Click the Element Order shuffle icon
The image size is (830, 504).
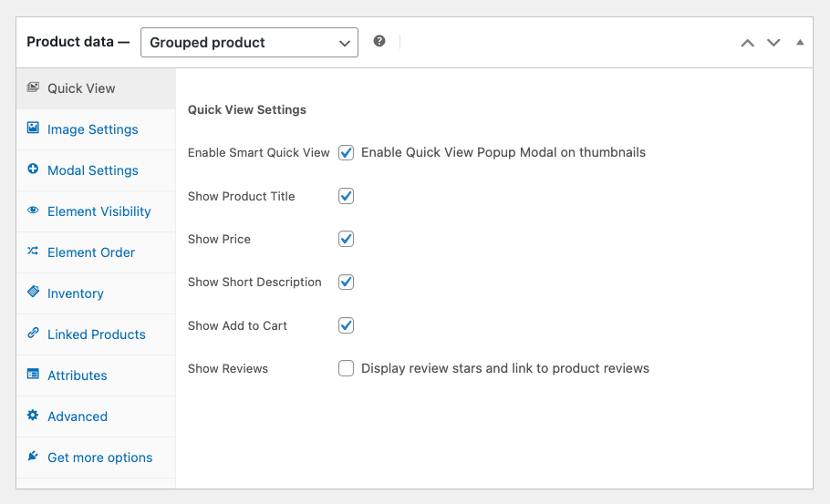[x=33, y=252]
